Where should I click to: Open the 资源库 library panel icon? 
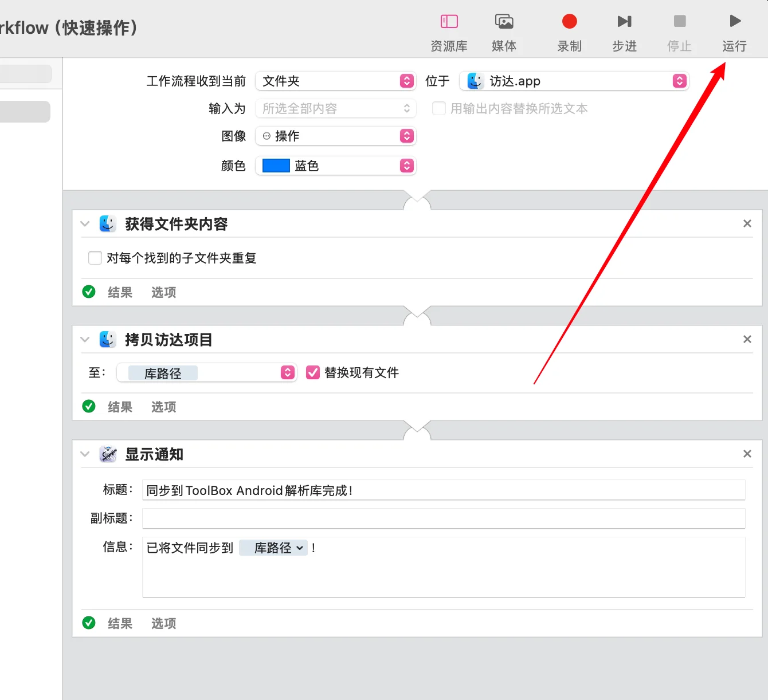[x=449, y=22]
